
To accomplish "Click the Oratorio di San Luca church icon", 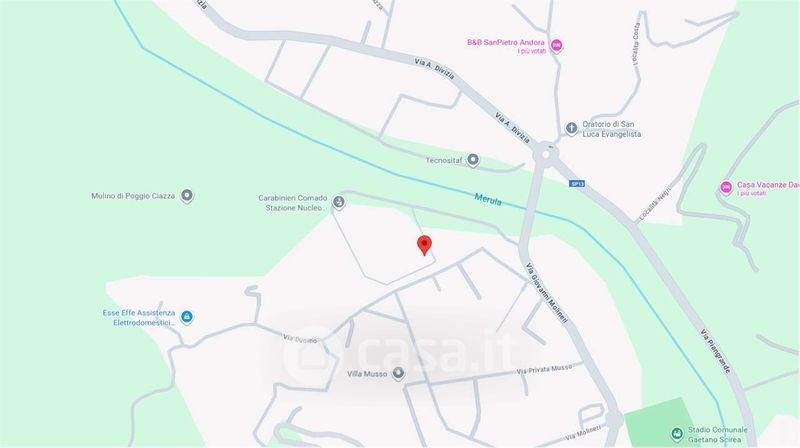I will click(571, 128).
